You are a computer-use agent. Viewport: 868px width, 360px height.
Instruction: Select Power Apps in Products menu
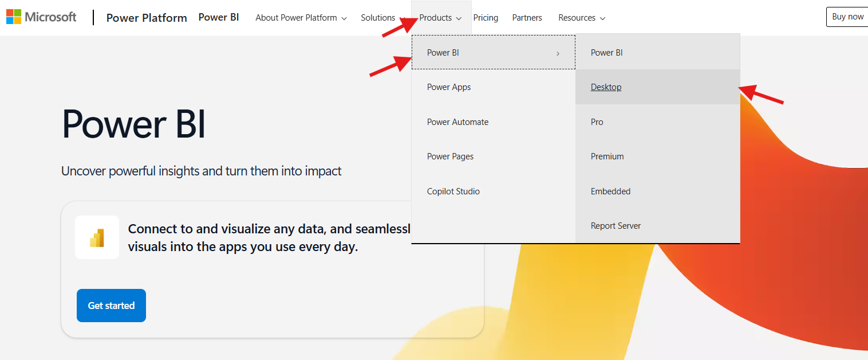494,87
